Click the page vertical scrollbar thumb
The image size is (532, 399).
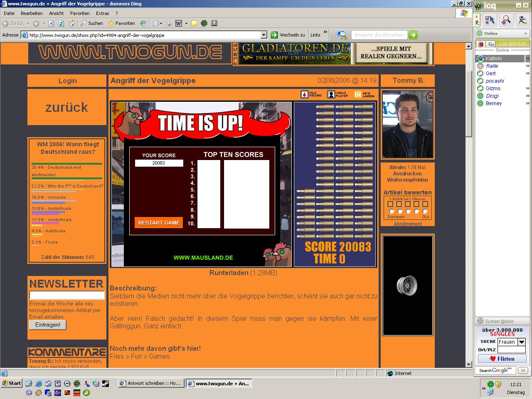pyautogui.click(x=469, y=104)
